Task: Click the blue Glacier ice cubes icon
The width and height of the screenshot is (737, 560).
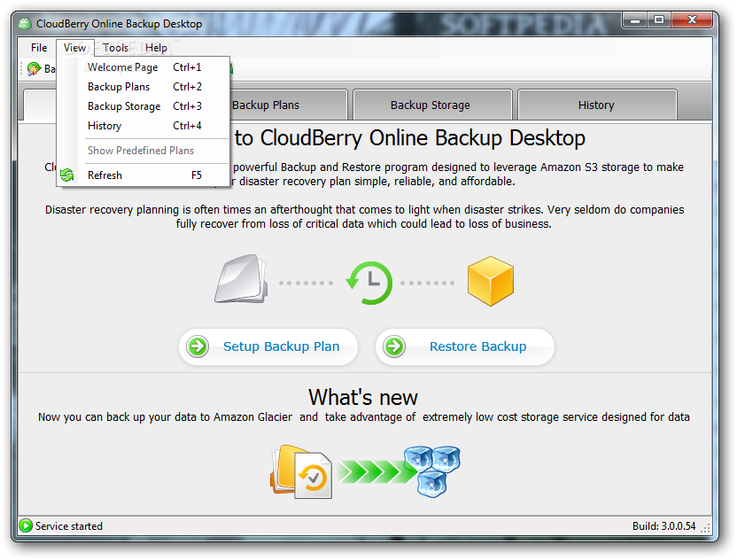Action: (x=432, y=471)
